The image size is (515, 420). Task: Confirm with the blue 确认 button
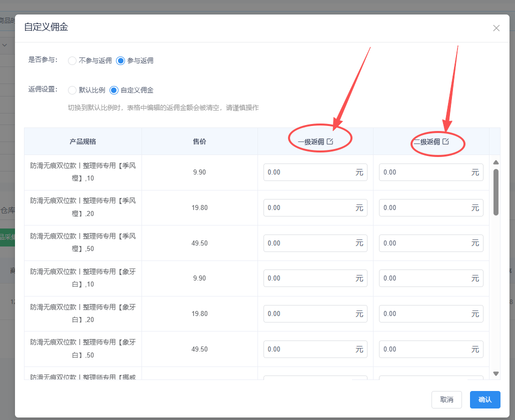[485, 399]
